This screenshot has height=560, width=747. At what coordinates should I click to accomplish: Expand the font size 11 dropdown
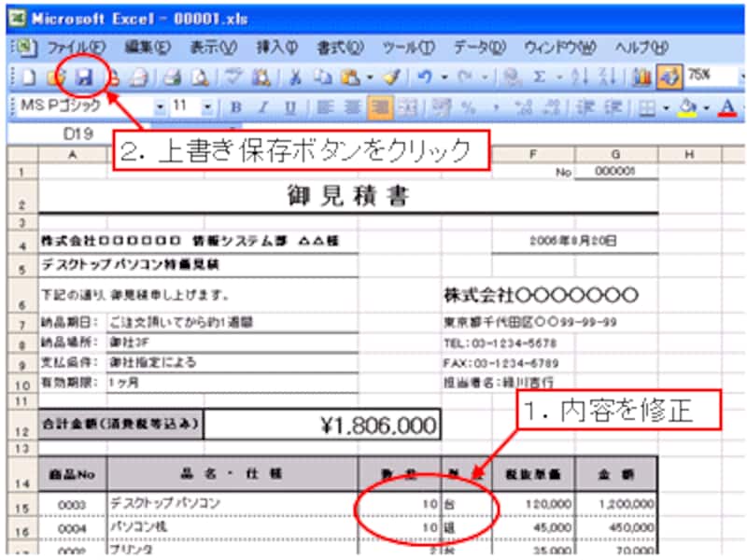(207, 107)
